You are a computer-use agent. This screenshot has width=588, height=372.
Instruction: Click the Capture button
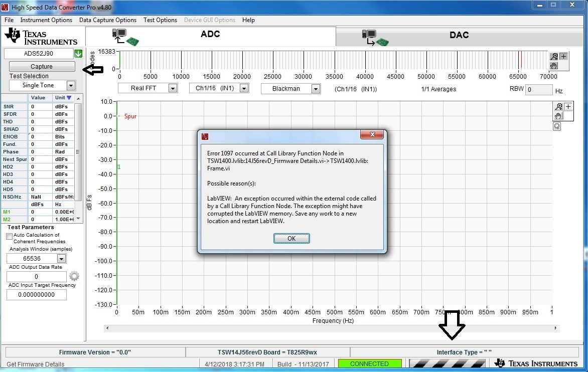pyautogui.click(x=42, y=66)
